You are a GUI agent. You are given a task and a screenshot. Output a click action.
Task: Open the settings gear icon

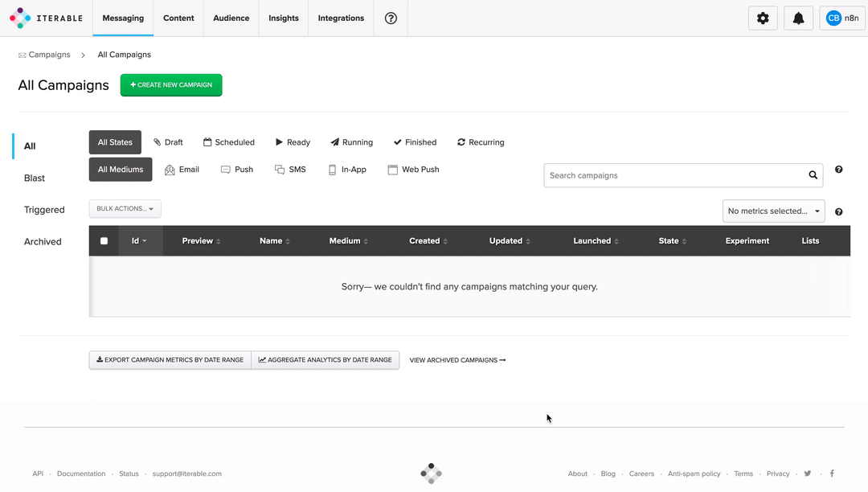click(763, 18)
